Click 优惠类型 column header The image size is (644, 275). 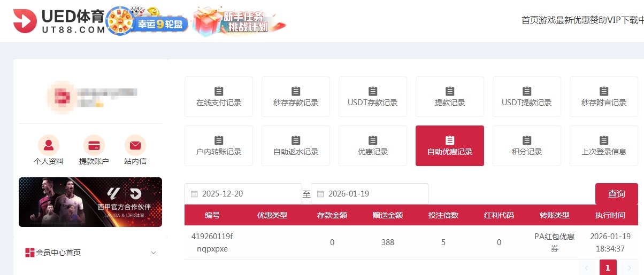pyautogui.click(x=272, y=215)
